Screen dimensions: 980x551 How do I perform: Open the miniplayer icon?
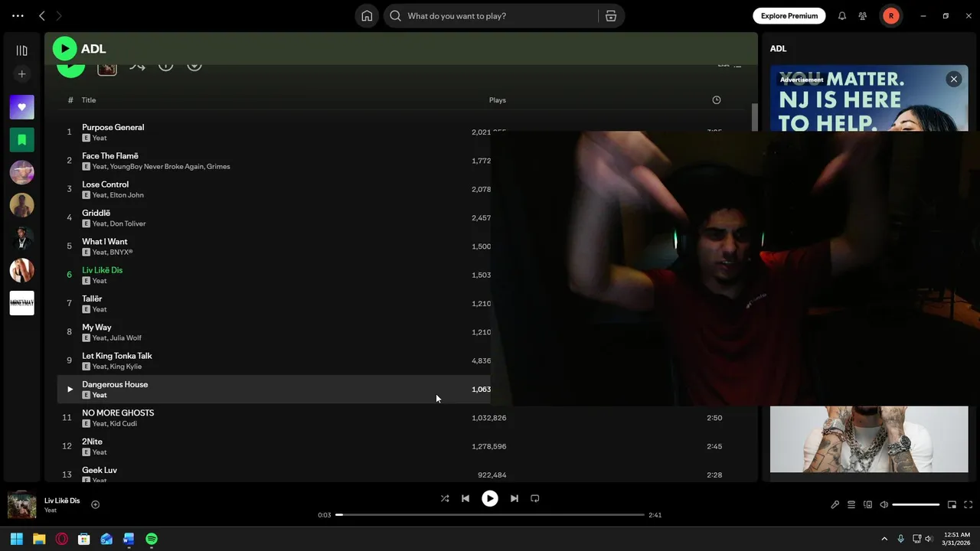(952, 504)
